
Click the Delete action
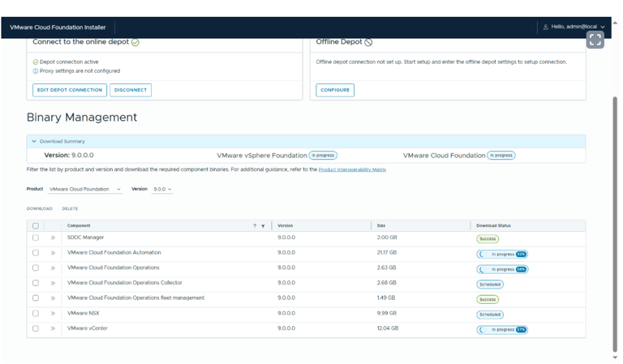[70, 209]
